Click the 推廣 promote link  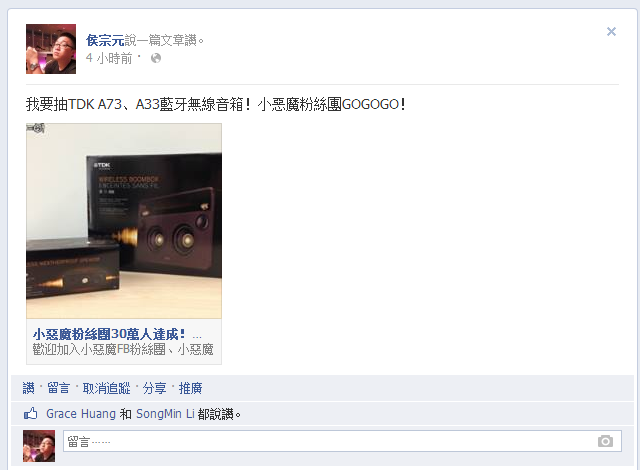click(x=190, y=388)
